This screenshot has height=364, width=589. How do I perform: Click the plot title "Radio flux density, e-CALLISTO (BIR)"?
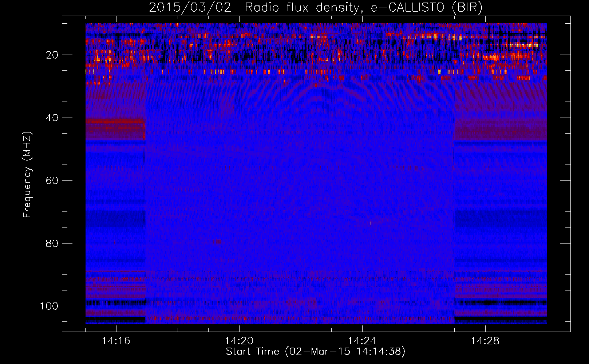[x=363, y=7]
